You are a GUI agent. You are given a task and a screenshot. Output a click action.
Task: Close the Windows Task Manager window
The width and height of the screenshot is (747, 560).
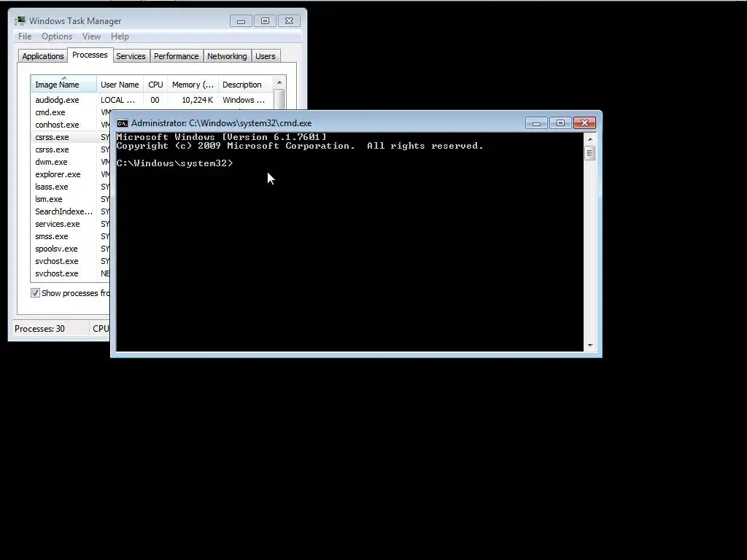(289, 21)
